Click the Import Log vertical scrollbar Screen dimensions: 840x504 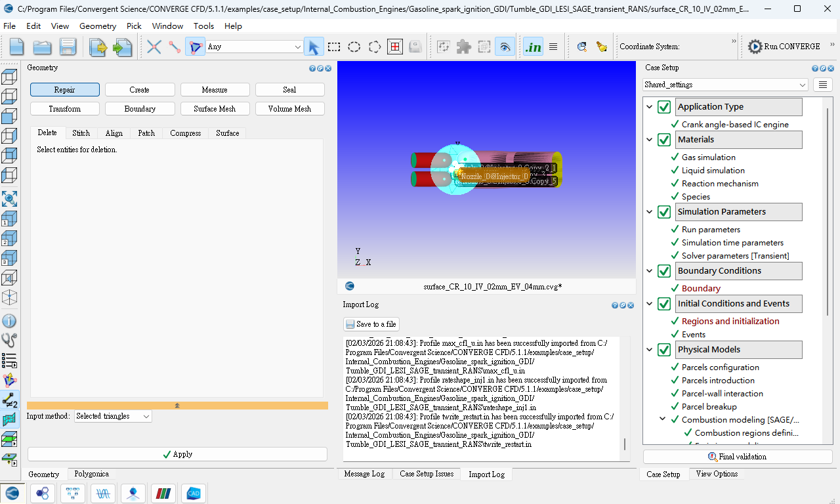(x=625, y=444)
